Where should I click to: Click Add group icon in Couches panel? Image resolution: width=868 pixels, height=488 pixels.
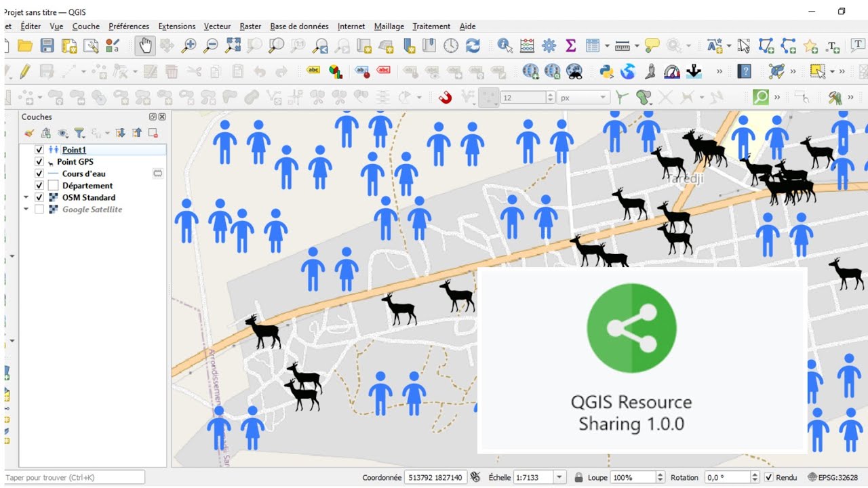click(46, 133)
